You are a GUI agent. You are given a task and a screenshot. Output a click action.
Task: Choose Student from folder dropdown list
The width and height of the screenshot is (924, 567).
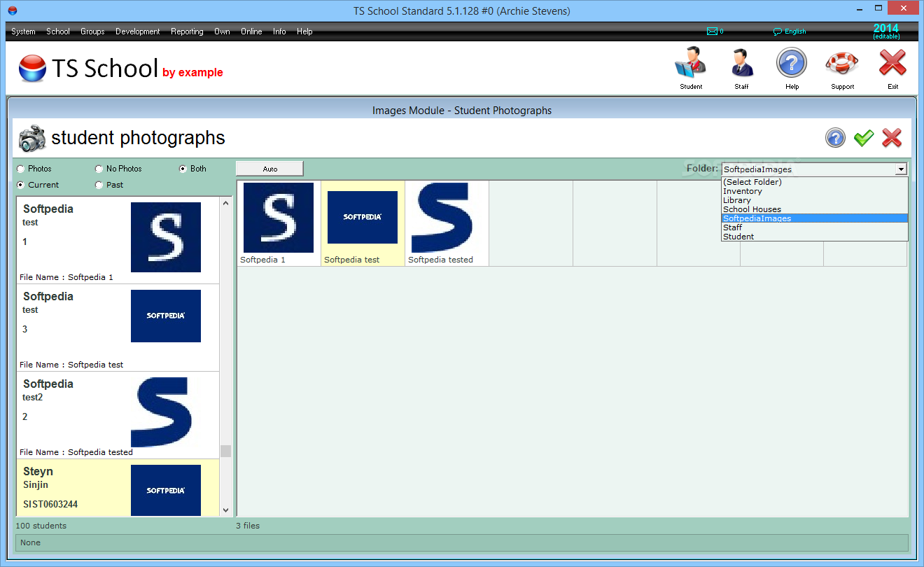815,237
